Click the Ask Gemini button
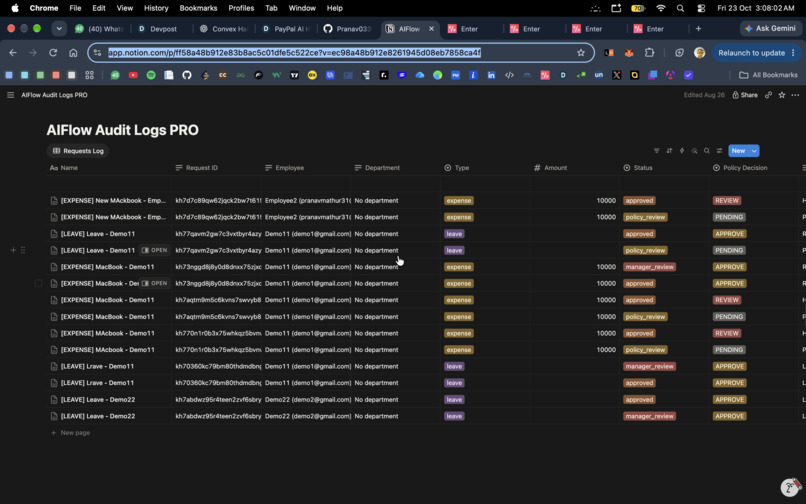 tap(770, 29)
